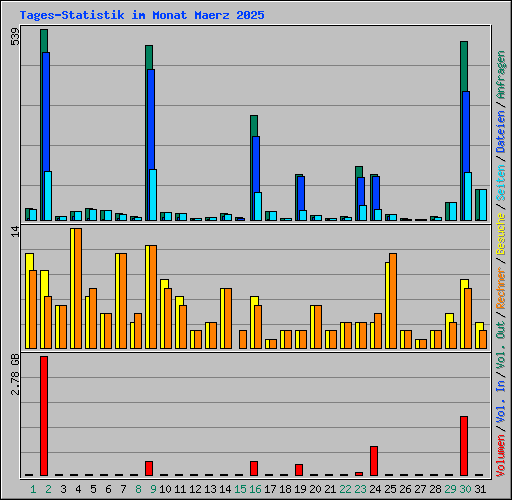
Task: Click the 'Seiten' legend label
Action: tap(501, 183)
